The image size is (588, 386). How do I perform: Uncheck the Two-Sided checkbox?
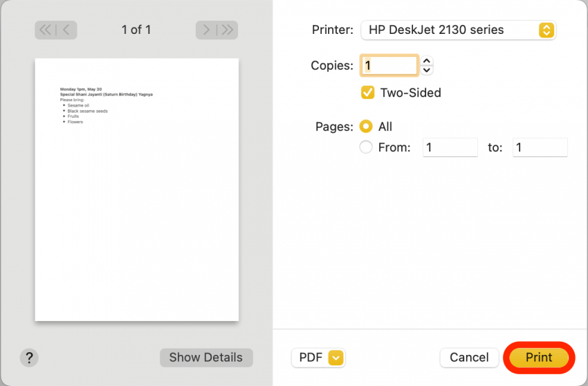(368, 93)
